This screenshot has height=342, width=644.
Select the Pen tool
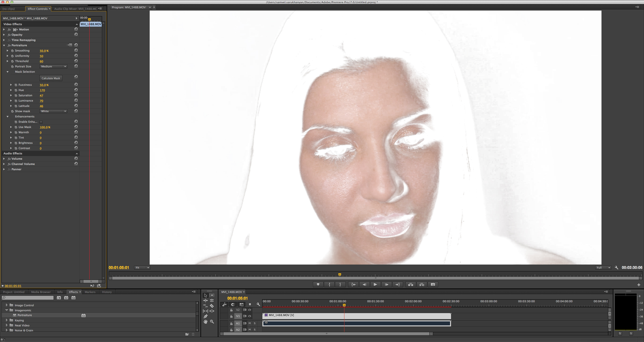coord(206,316)
